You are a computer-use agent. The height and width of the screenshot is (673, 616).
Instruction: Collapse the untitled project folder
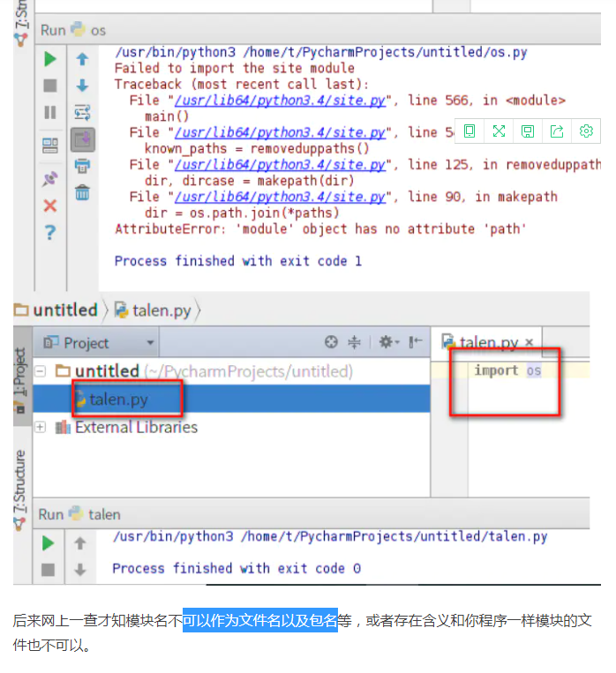[40, 371]
